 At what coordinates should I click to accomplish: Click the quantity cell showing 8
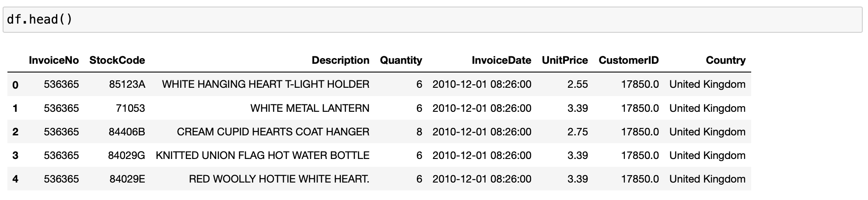click(x=419, y=132)
